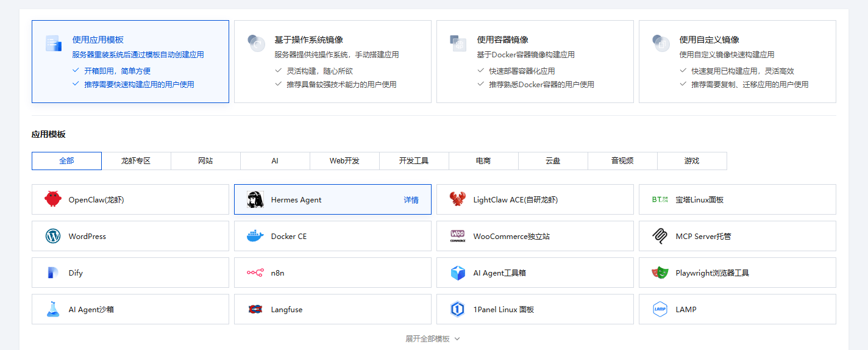868x350 pixels.
Task: Pick the 1Panel Linux 面板 template
Action: [x=535, y=309]
